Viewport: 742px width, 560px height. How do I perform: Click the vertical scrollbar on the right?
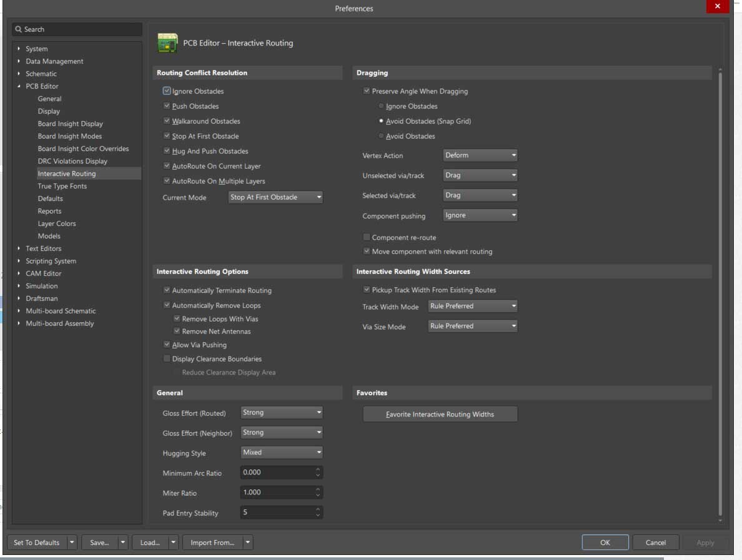[720, 293]
